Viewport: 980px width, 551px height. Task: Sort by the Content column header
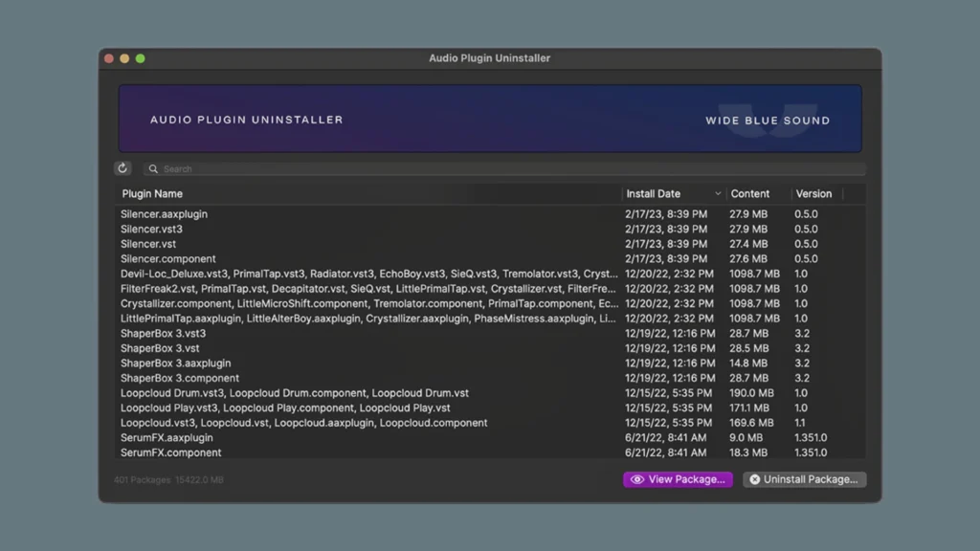750,194
